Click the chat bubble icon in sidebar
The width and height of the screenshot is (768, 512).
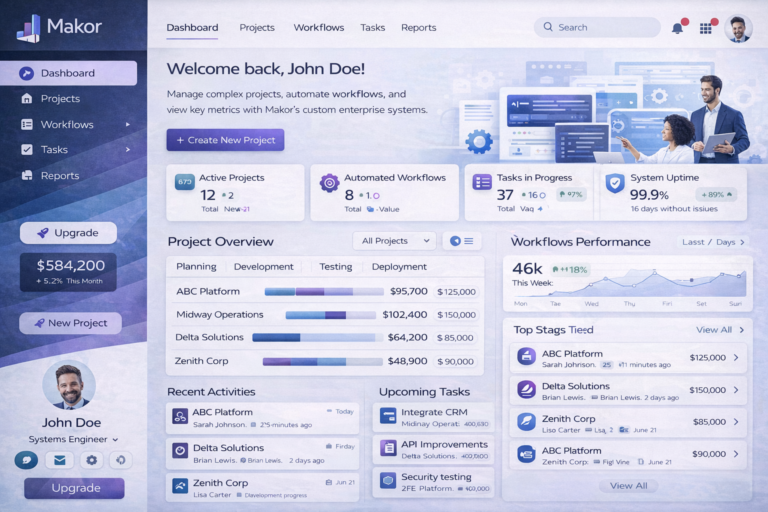(x=26, y=460)
